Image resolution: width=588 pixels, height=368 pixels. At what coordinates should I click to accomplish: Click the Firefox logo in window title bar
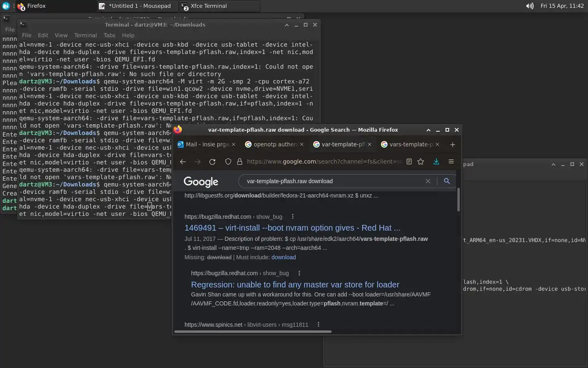pos(178,130)
